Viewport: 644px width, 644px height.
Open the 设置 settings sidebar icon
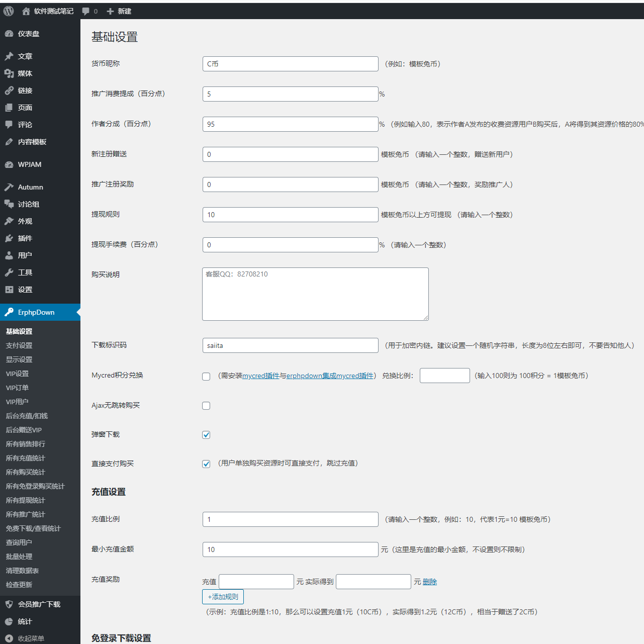tap(9, 290)
